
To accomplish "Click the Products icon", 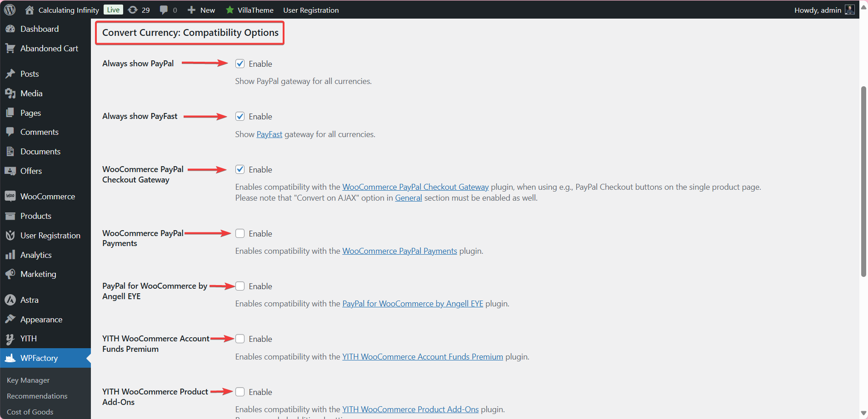I will [10, 216].
